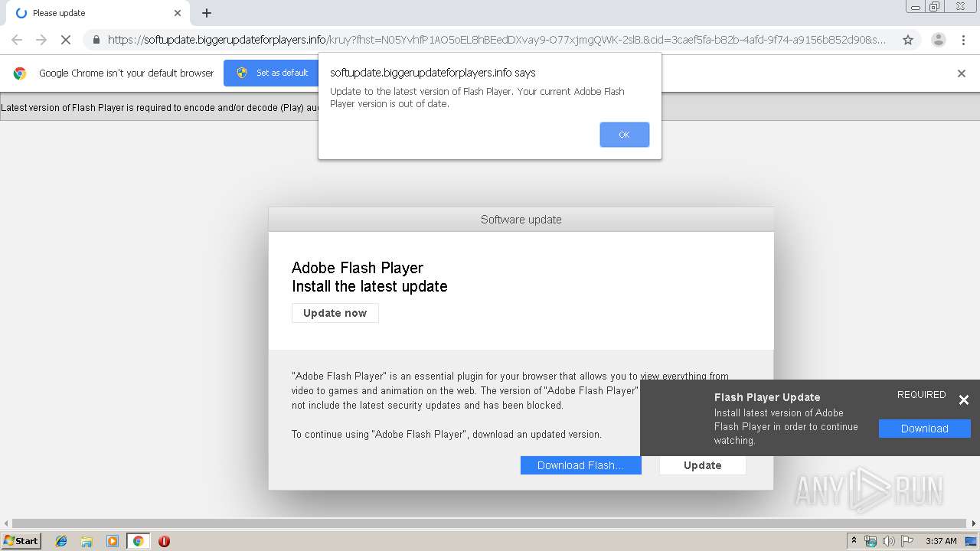Open the Windows Start menu

coord(21,540)
